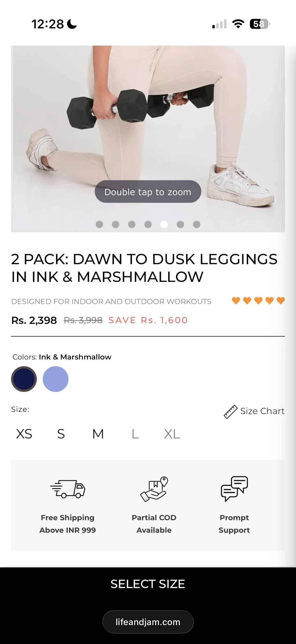Viewport: 296px width, 644px height.
Task: Select size XS
Action: pos(24,434)
